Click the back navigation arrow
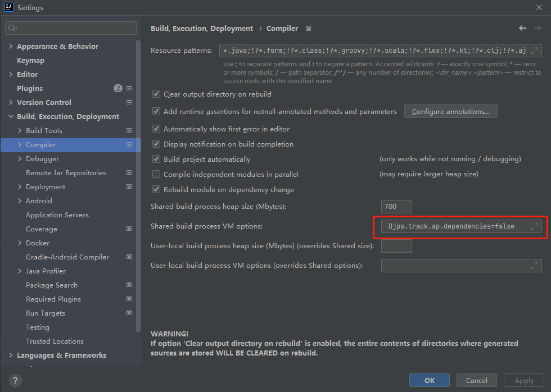 coord(522,28)
